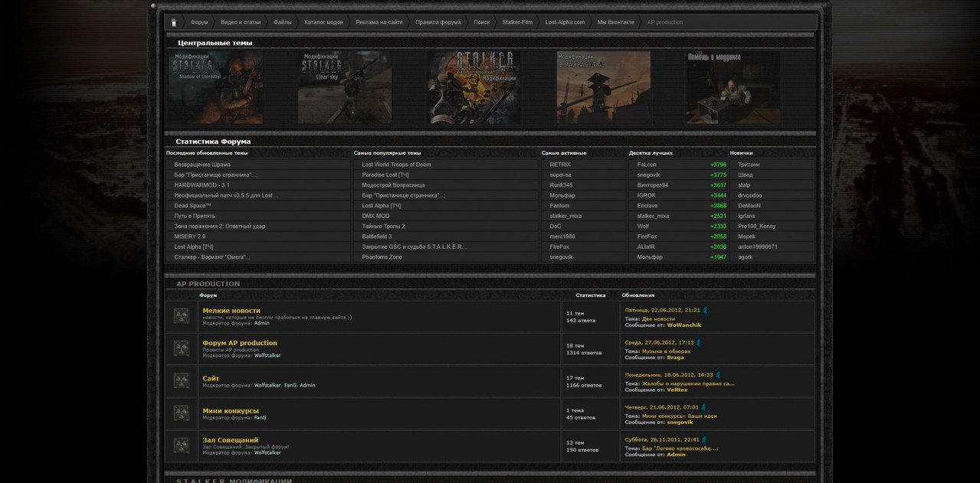Open Правила форума page
Screen dimensions: 980x483
tap(438, 22)
